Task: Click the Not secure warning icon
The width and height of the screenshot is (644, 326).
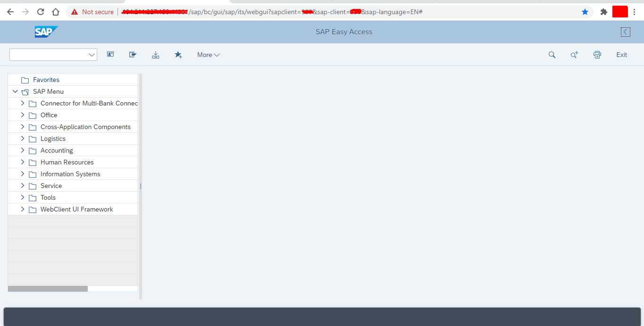Action: (x=75, y=12)
